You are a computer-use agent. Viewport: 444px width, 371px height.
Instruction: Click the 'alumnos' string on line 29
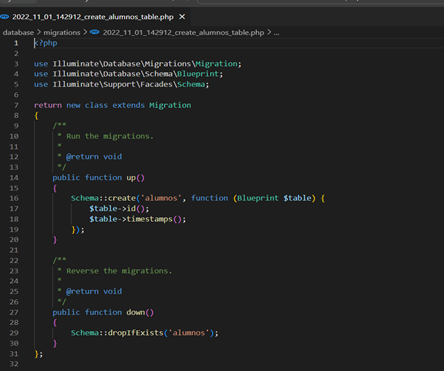coord(189,333)
